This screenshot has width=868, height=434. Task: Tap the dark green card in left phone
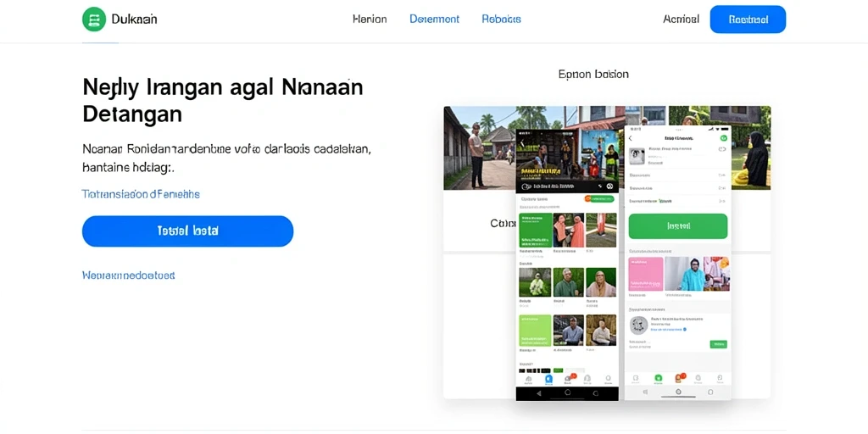click(x=536, y=230)
